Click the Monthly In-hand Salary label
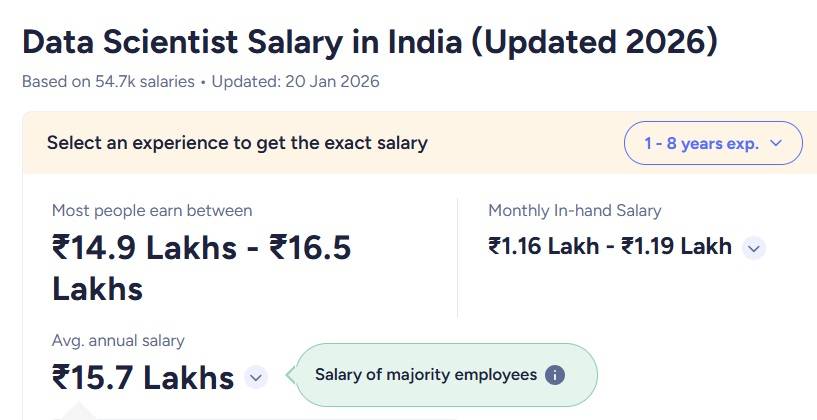 click(574, 210)
